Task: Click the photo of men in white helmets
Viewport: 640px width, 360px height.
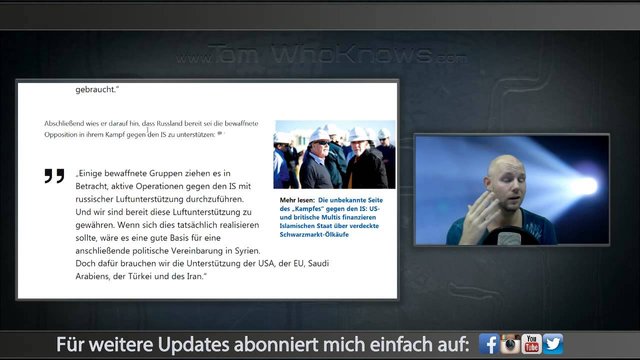Action: tap(334, 154)
